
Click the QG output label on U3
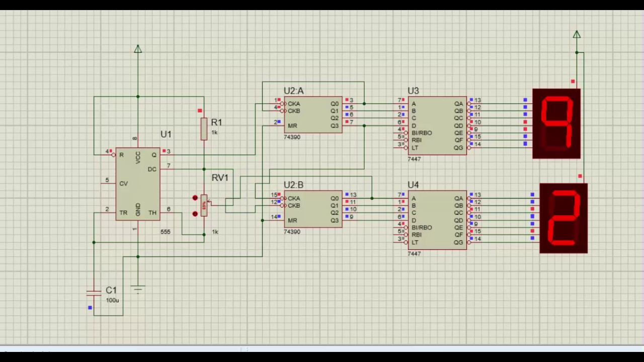458,148
